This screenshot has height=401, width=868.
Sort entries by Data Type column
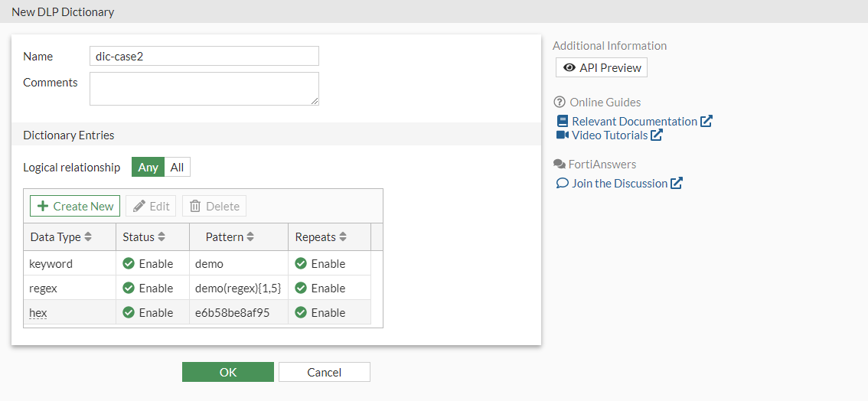(88, 237)
